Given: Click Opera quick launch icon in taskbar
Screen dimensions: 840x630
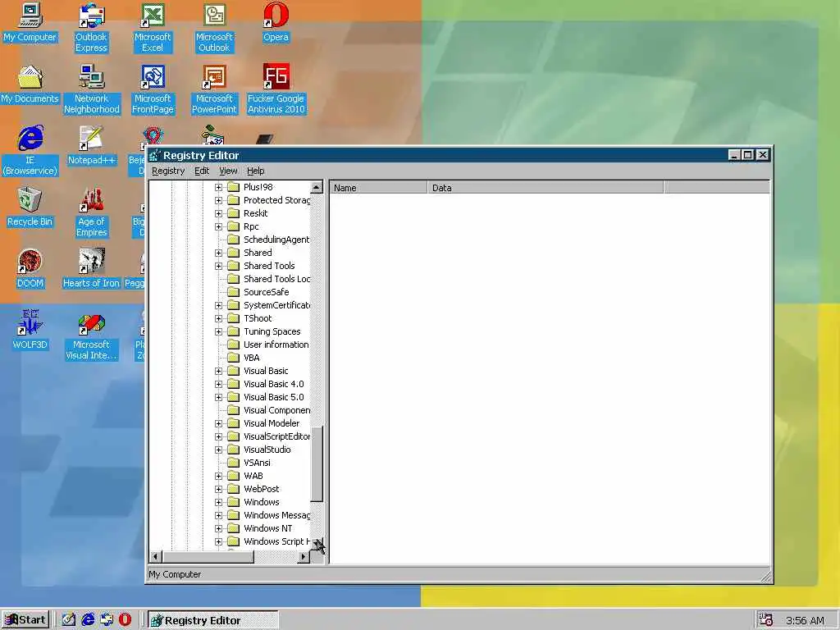Looking at the screenshot, I should 125,620.
